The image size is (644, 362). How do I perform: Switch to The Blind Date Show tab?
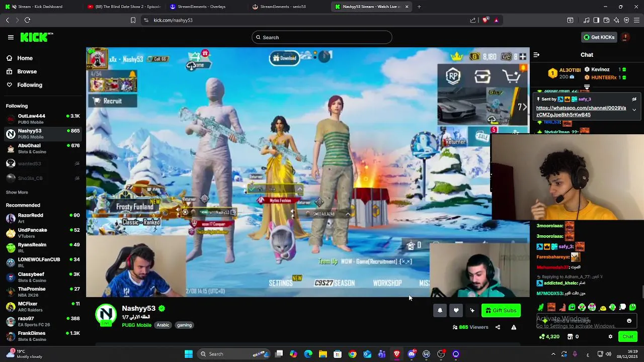pos(124,7)
